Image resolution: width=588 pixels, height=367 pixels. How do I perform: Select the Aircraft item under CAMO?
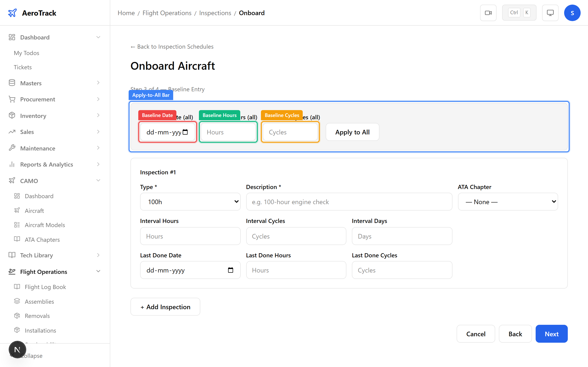(x=34, y=210)
